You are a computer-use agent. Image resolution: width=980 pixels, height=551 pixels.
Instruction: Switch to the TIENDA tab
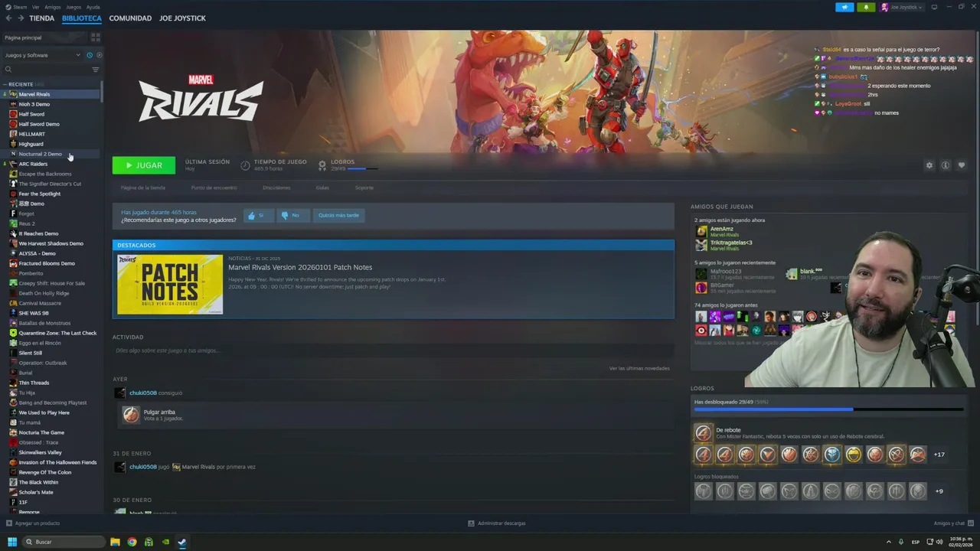tap(41, 18)
